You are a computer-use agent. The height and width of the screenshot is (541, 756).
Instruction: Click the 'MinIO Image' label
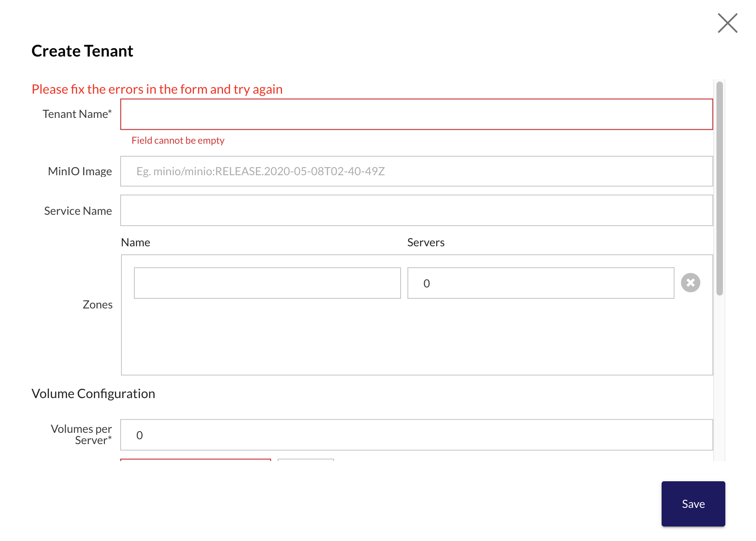(x=79, y=171)
